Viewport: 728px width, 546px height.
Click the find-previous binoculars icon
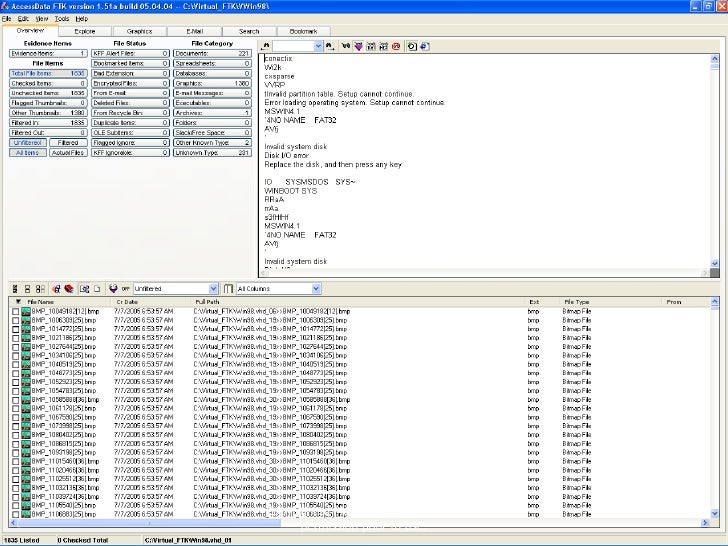click(x=265, y=46)
